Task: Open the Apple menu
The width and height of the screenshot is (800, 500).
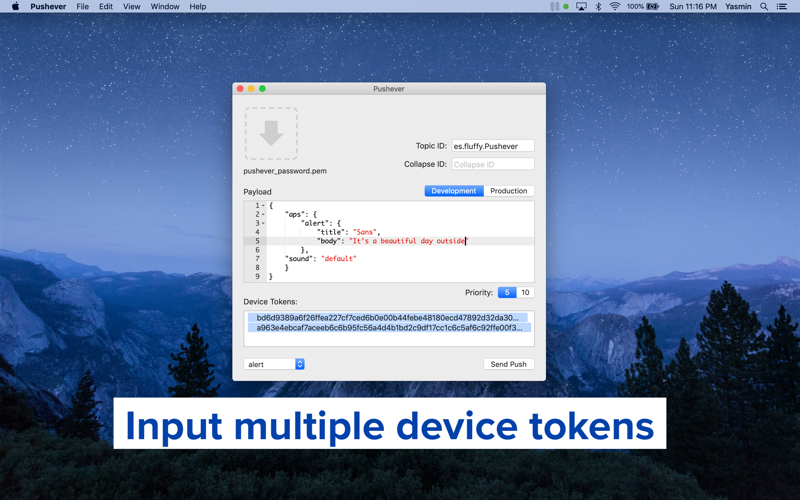Action: tap(15, 7)
